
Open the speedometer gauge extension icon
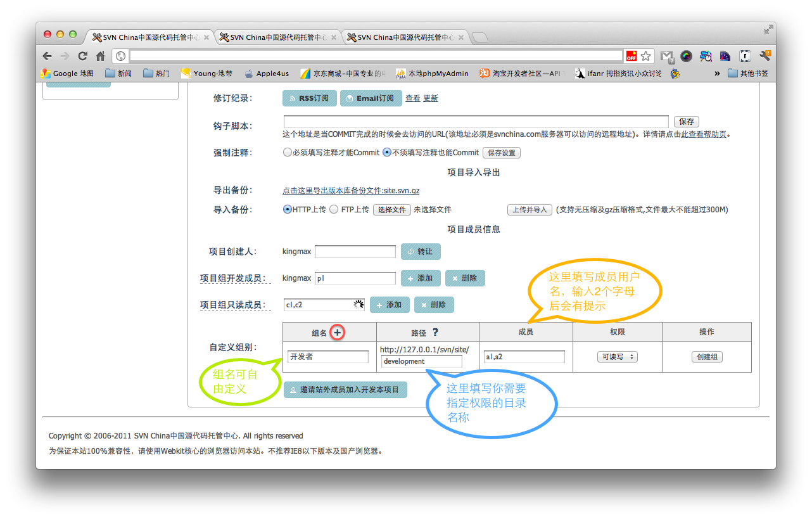(725, 56)
